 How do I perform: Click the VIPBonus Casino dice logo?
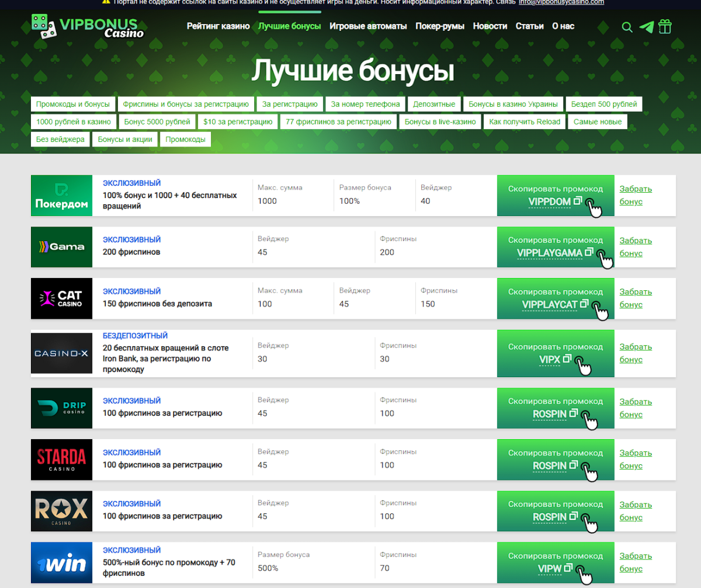click(41, 26)
